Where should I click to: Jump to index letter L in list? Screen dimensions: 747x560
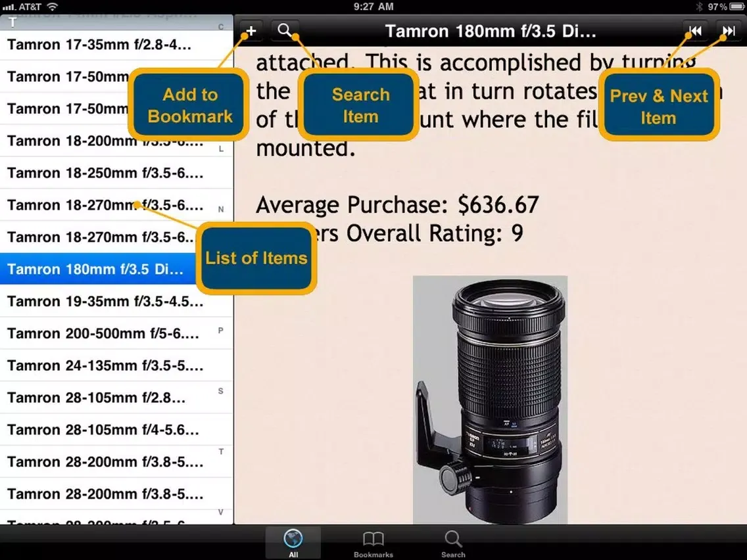pyautogui.click(x=220, y=149)
